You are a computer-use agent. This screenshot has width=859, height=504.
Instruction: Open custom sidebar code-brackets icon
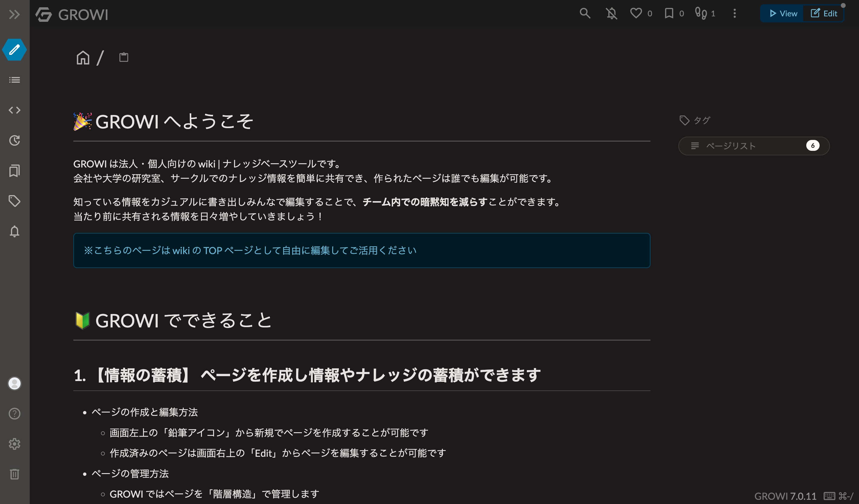tap(14, 110)
